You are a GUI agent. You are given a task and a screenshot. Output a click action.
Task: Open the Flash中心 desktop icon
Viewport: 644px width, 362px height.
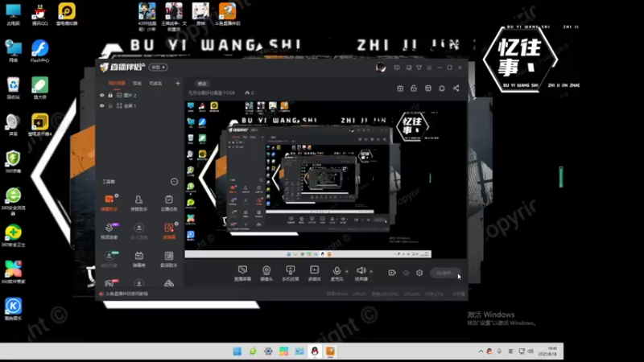pos(39,51)
